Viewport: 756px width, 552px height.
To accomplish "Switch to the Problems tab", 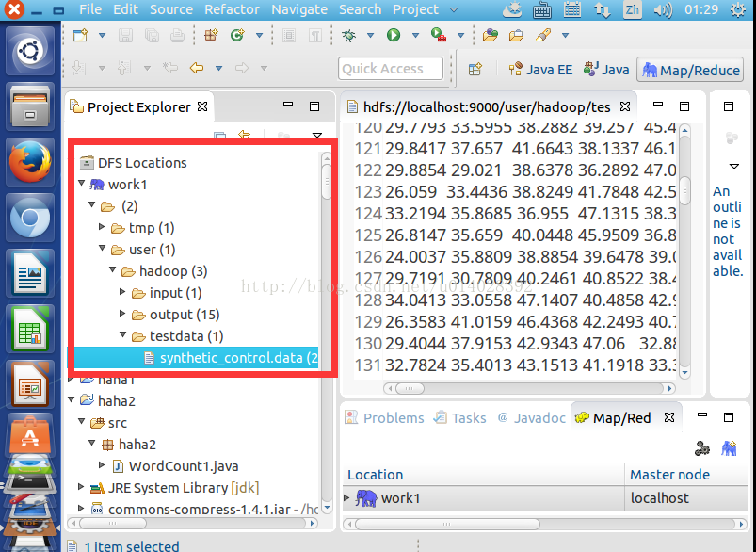I will coord(385,418).
